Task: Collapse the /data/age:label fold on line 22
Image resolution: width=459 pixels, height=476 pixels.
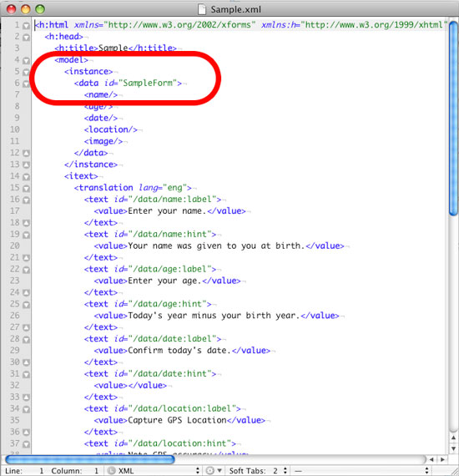Action: 27,270
